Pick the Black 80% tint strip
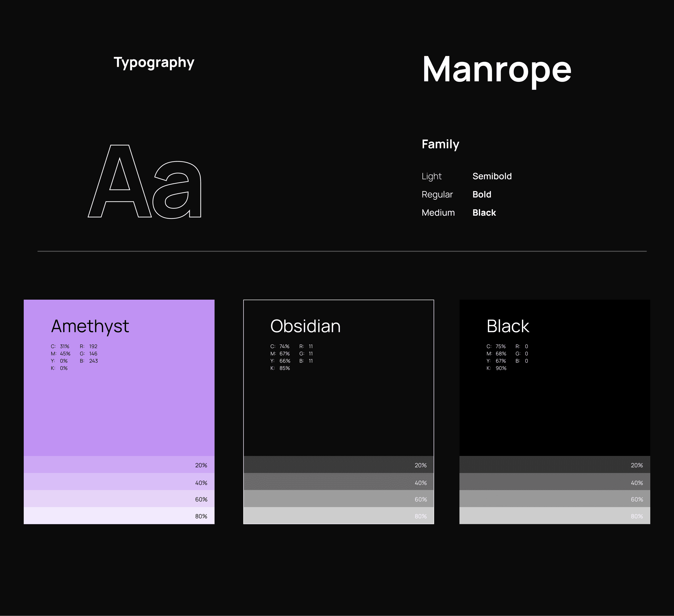Screen dimensions: 674x616 pos(555,516)
